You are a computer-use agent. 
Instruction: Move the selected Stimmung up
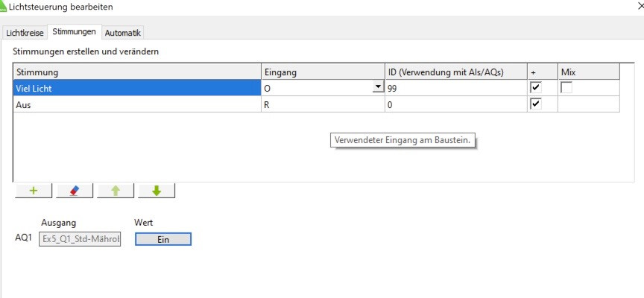coord(116,191)
